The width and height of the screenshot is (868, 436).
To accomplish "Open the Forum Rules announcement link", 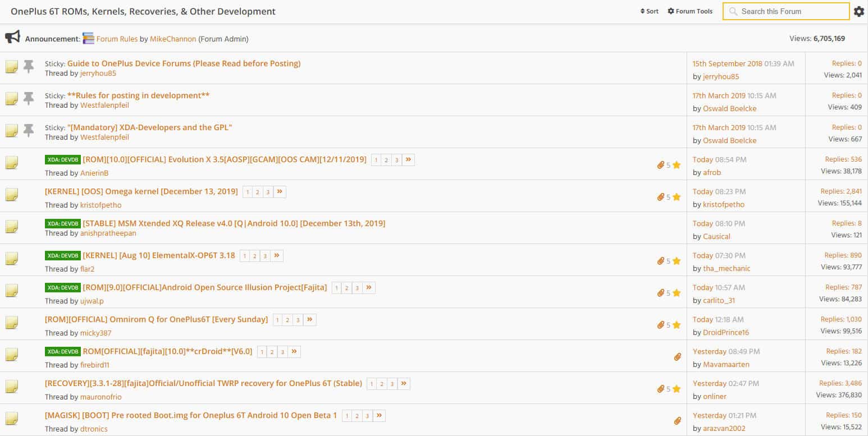I will pyautogui.click(x=117, y=39).
